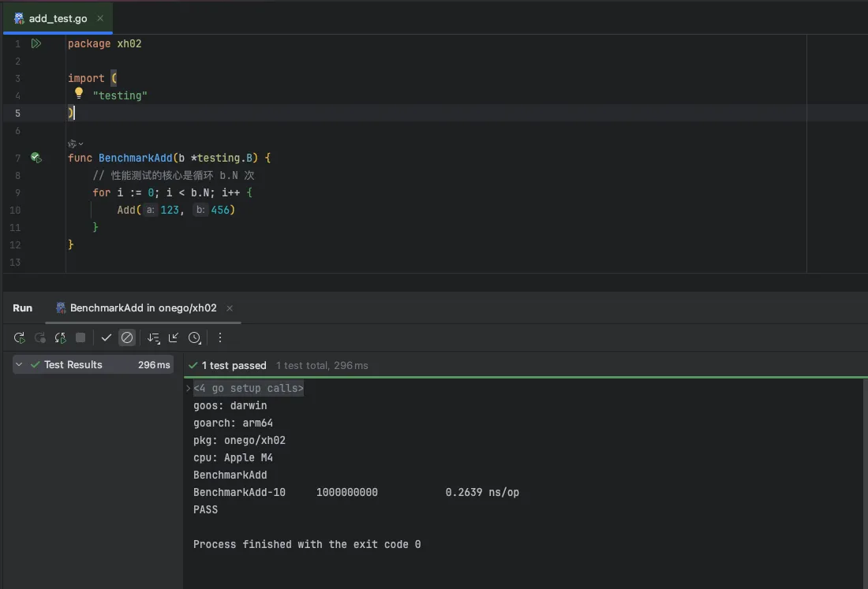Screen dimensions: 868x589
Task: Click the collapse all test results icon
Action: (174, 337)
